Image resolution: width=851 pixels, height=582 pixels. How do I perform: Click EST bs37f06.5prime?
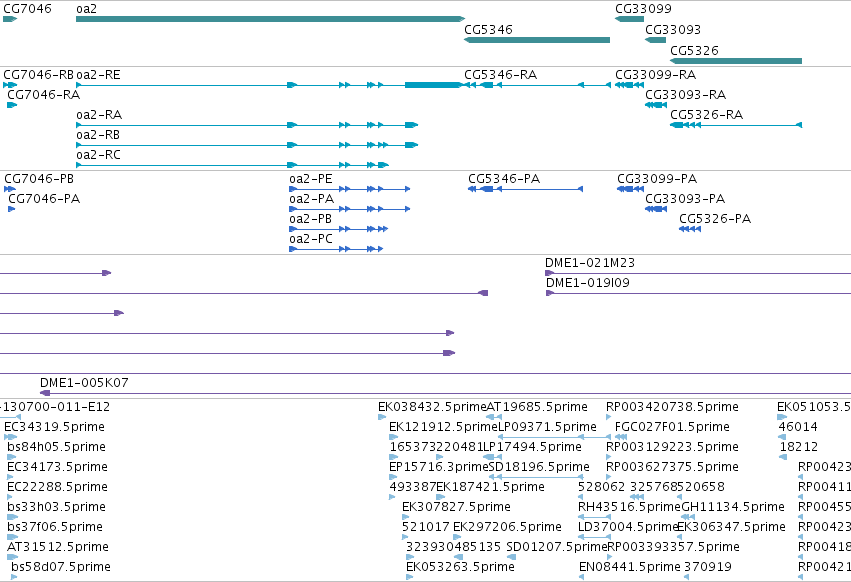(x=55, y=527)
